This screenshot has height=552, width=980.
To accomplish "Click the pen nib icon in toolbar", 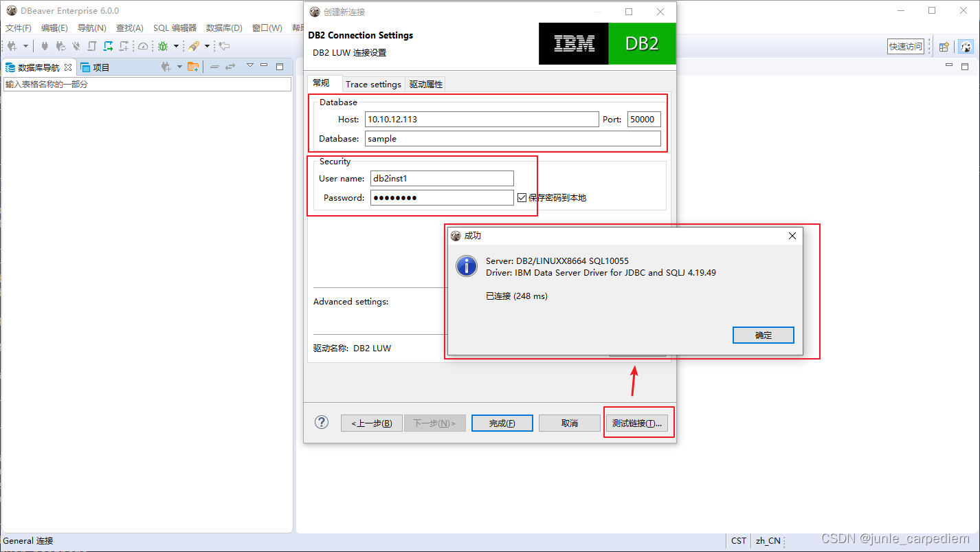I will coord(194,46).
